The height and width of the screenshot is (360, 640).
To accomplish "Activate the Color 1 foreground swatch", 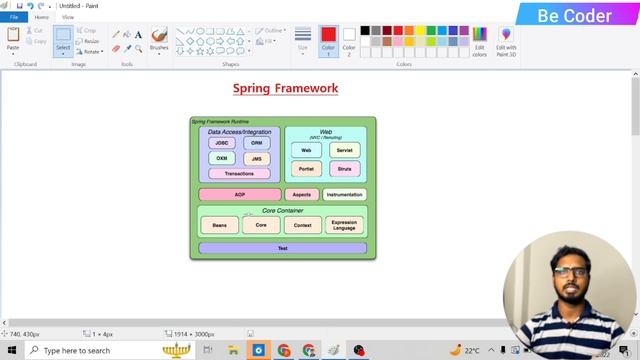I will [x=328, y=42].
